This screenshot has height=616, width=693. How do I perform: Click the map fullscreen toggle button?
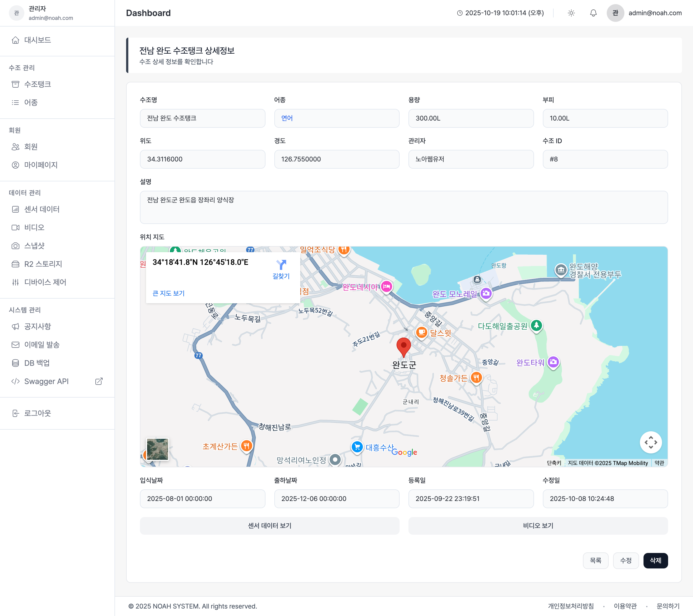pos(650,442)
